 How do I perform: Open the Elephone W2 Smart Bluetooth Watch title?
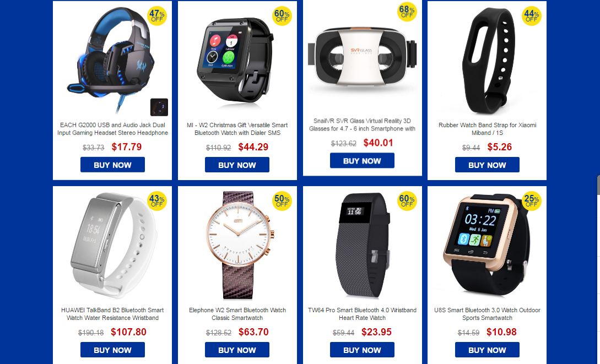coord(237,314)
